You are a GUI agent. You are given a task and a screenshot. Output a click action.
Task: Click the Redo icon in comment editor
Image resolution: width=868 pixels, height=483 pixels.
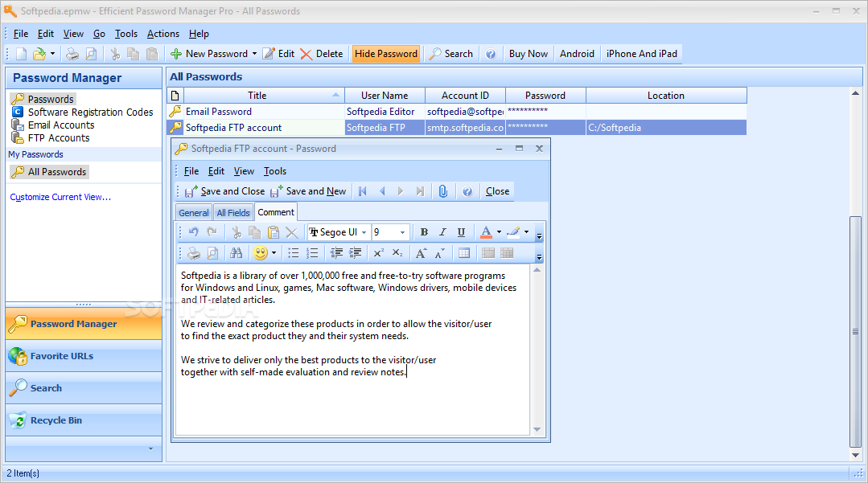pos(212,232)
